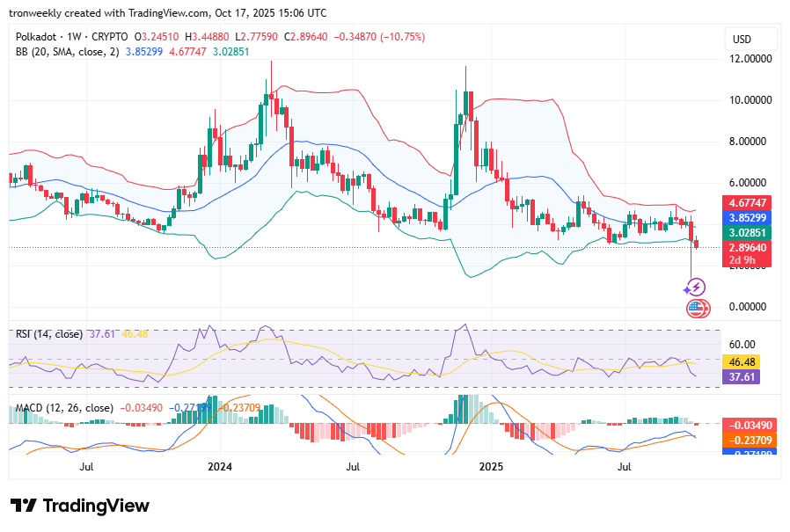Click the green 3.02851 lower band label

(x=749, y=233)
